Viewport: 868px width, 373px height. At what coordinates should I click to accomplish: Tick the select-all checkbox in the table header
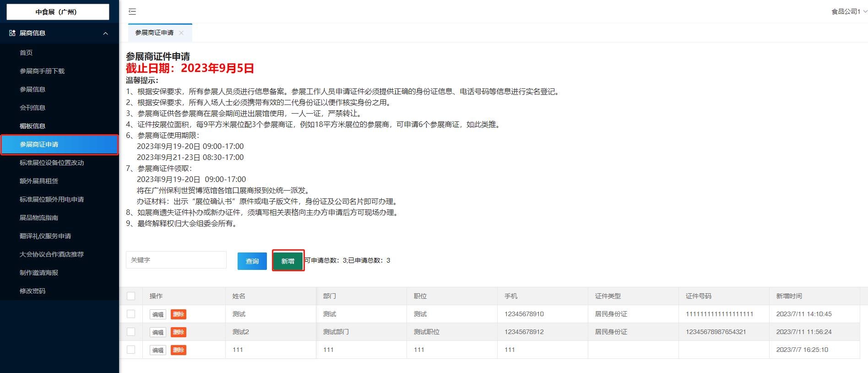click(x=131, y=296)
